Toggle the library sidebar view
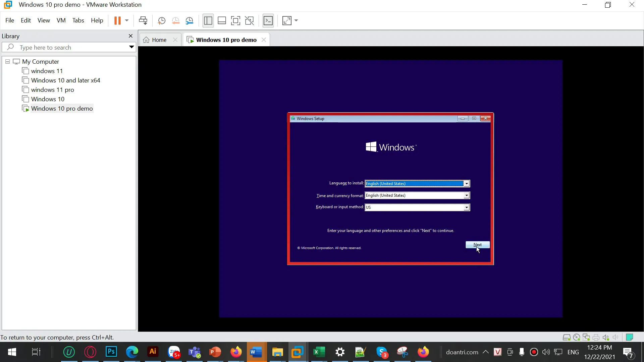The width and height of the screenshot is (644, 362). (x=208, y=21)
